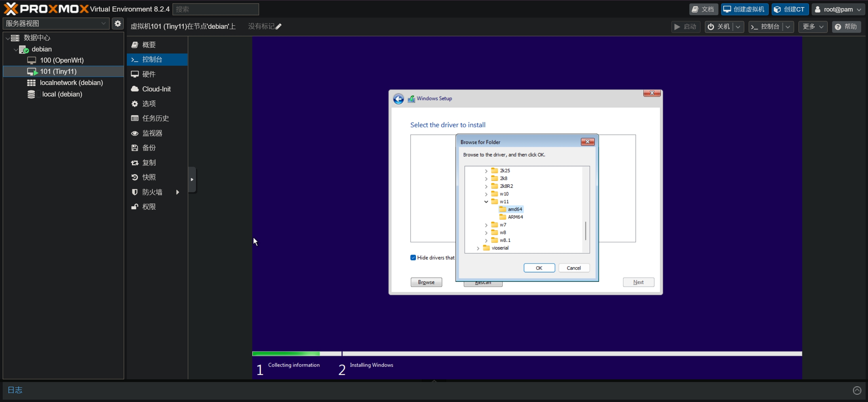Image resolution: width=868 pixels, height=402 pixels.
Task: Click the Proxmox logo
Action: point(46,9)
